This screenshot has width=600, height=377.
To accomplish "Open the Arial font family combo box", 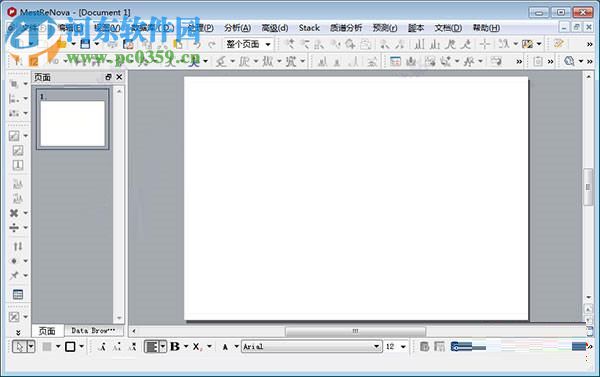I will 311,347.
